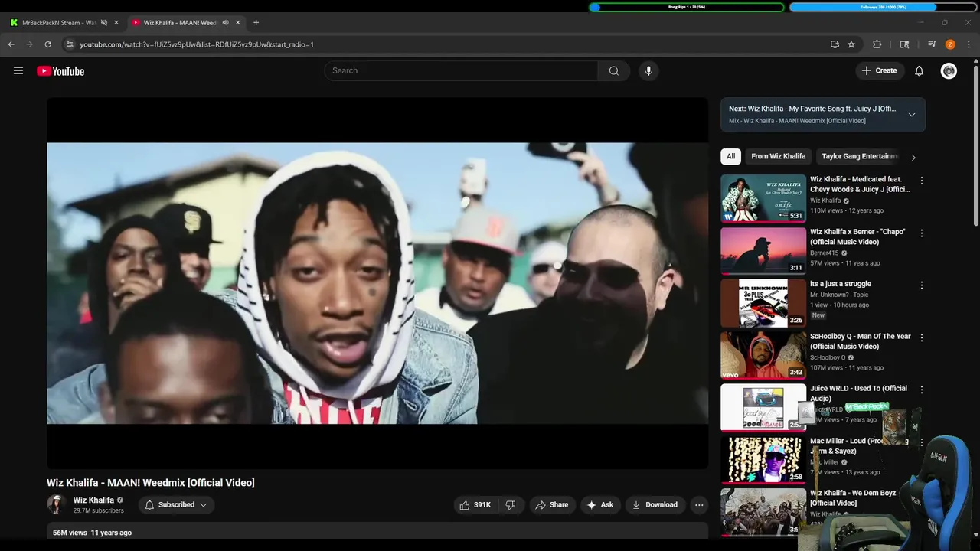Open Wiz Khalifa - Medicated title link

(x=860, y=184)
